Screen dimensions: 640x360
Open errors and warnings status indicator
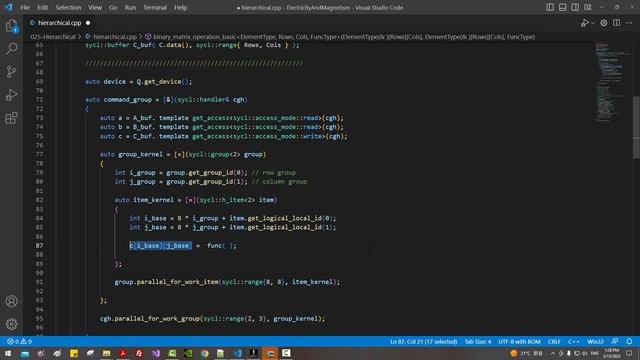(x=20, y=341)
